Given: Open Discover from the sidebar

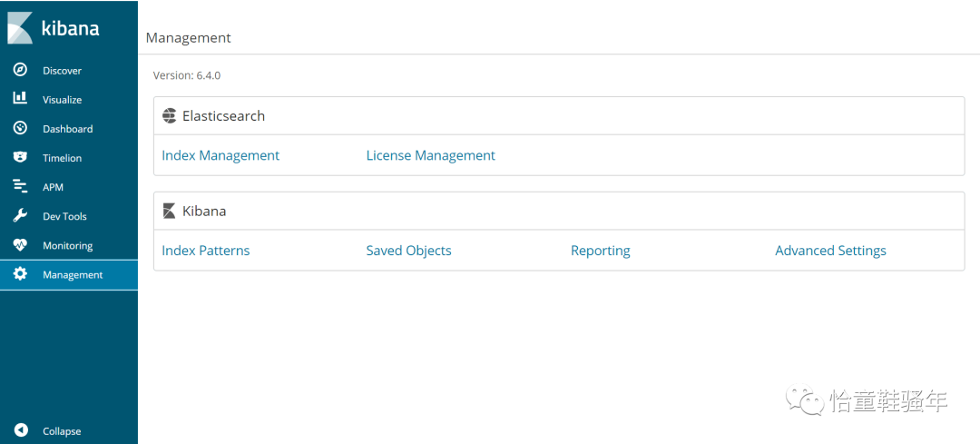Looking at the screenshot, I should pyautogui.click(x=62, y=71).
